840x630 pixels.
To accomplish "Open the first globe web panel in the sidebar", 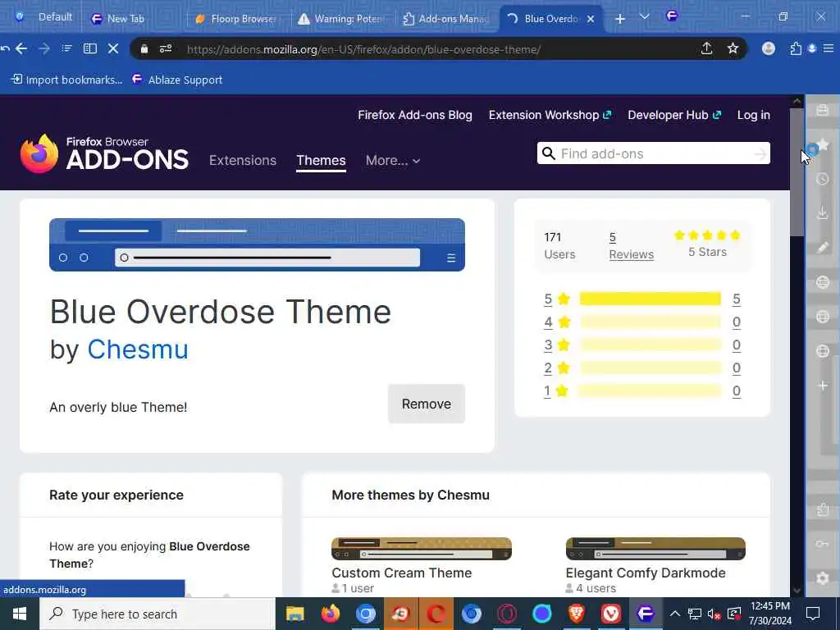I will pos(823,282).
